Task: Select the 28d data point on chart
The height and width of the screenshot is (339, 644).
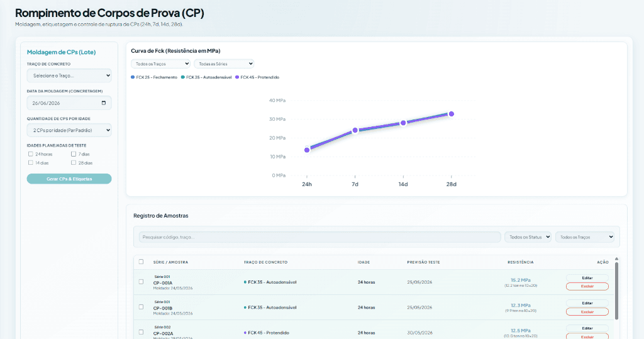Action: pos(452,114)
